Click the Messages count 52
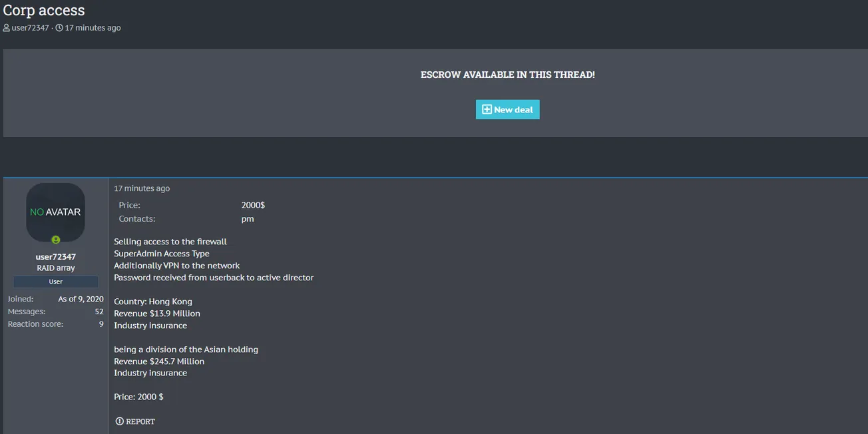868x434 pixels. pos(99,312)
